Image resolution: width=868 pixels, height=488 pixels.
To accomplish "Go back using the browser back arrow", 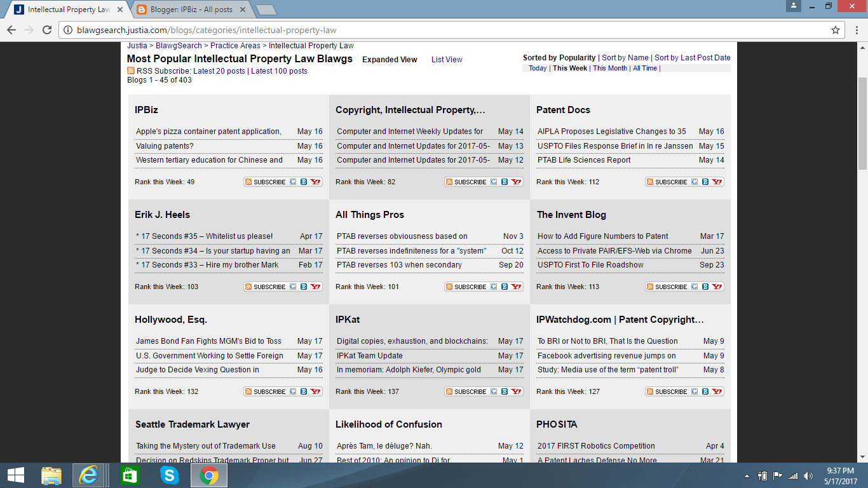I will coord(11,30).
